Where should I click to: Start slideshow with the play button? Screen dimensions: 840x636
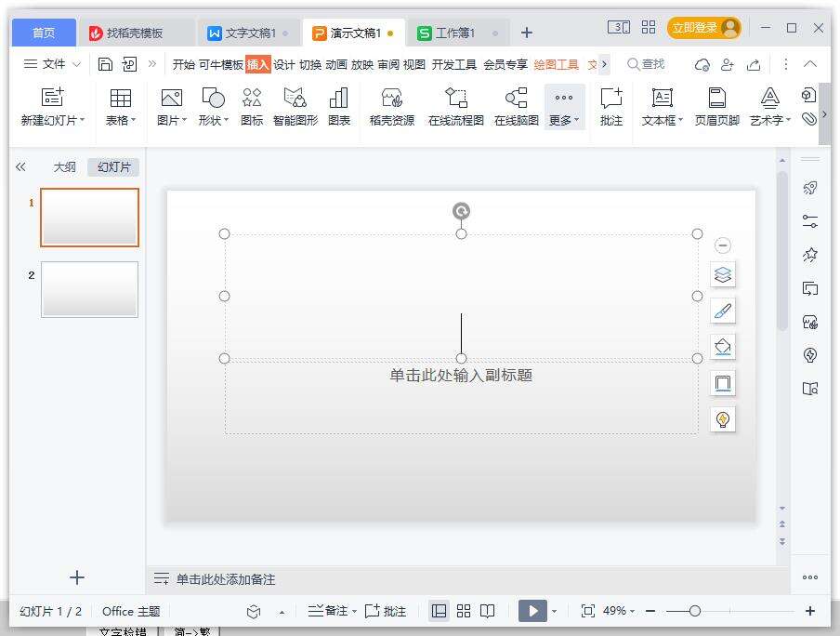tap(532, 611)
